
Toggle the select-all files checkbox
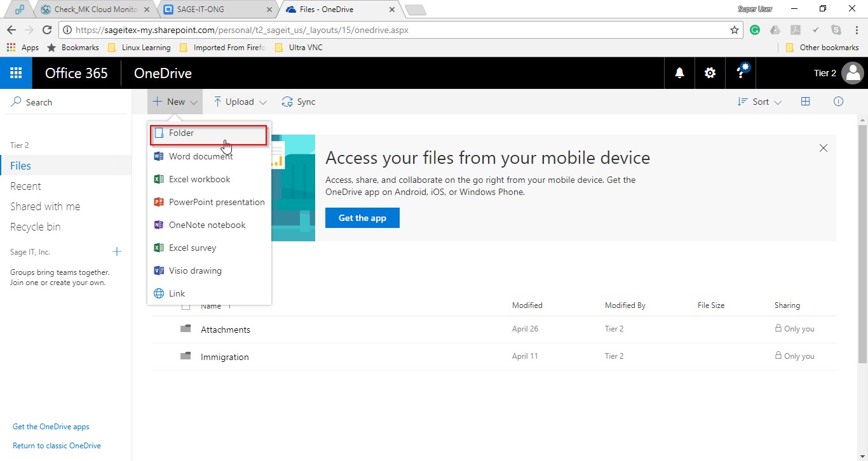coord(186,306)
